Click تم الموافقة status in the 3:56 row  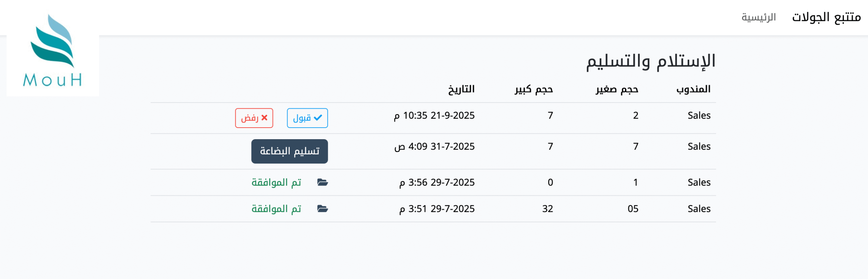[x=276, y=183]
